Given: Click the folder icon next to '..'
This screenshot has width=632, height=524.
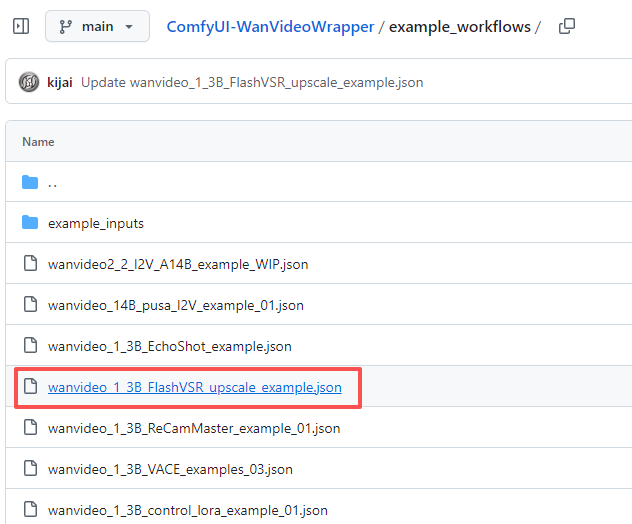Looking at the screenshot, I should tap(30, 182).
